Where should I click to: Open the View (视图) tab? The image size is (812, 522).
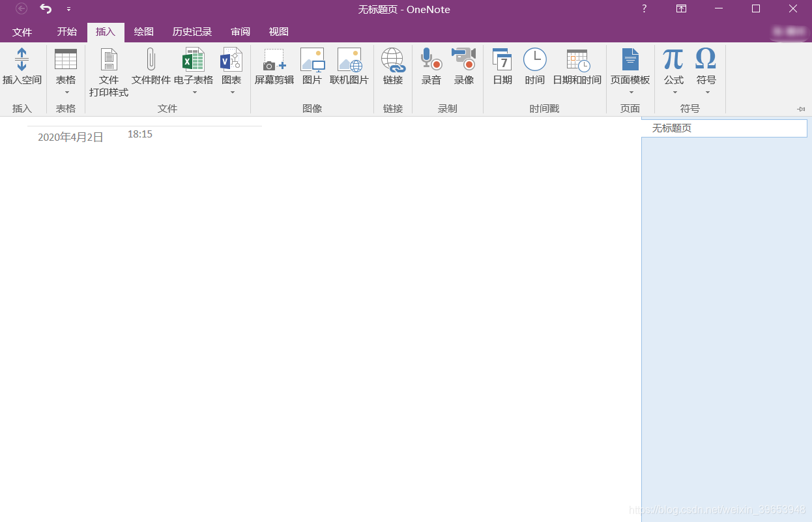(279, 32)
